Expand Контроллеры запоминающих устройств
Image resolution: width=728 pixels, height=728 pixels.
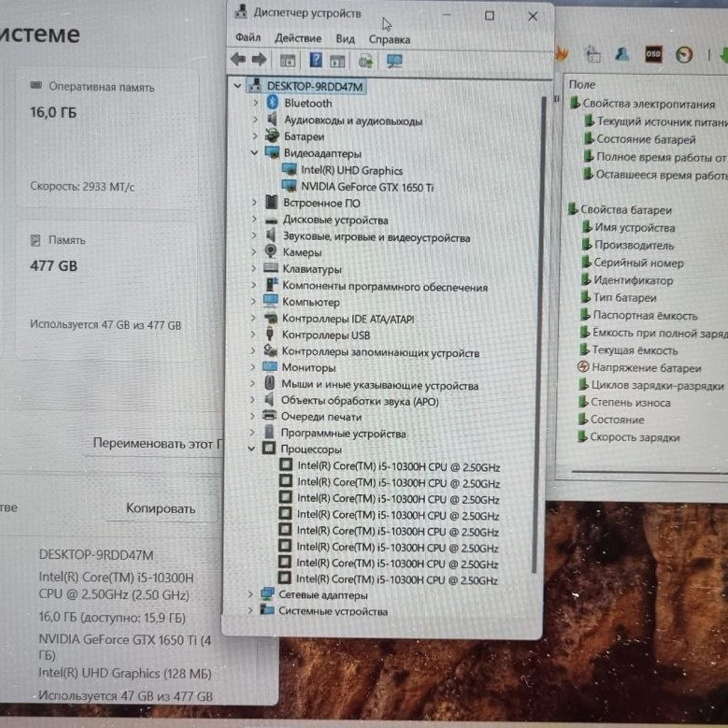[253, 351]
